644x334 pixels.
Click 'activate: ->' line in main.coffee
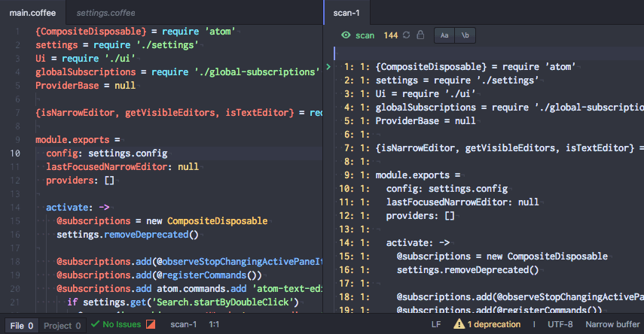pos(78,207)
